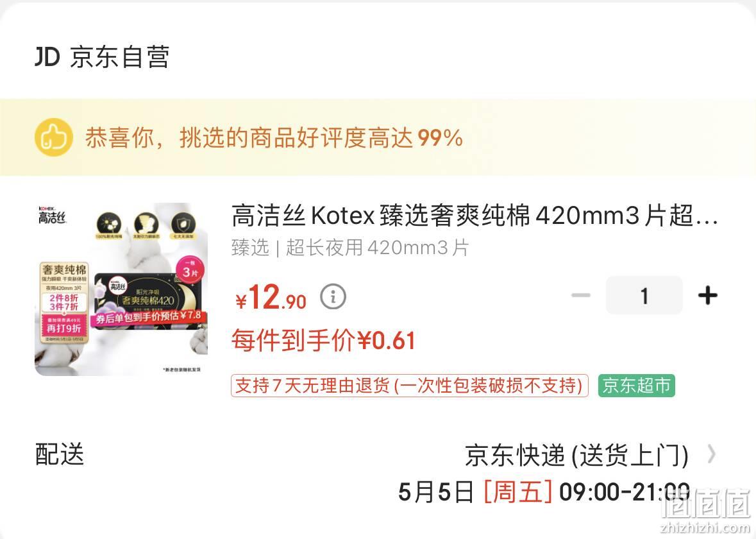This screenshot has height=539, width=756.
Task: Open product title 高洁丝 Kotex 臻选奢爽纯棉
Action: click(475, 215)
